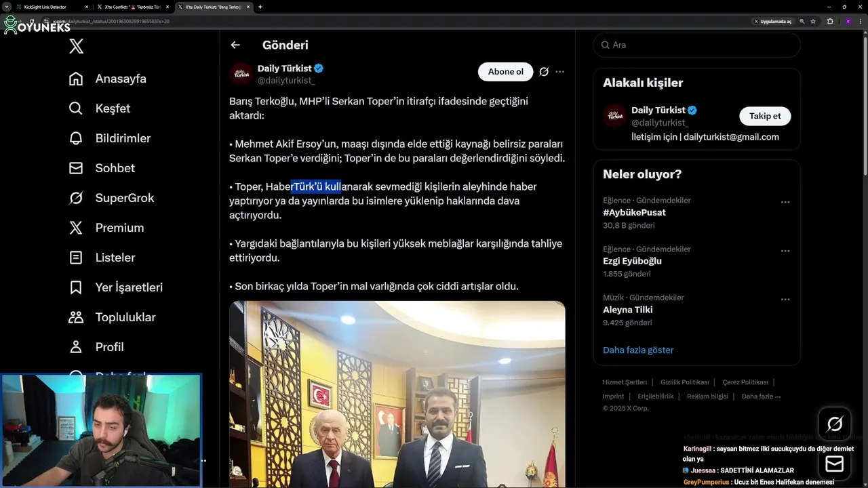Open floating Grok button at bottom right
The width and height of the screenshot is (868, 488).
pyautogui.click(x=835, y=424)
